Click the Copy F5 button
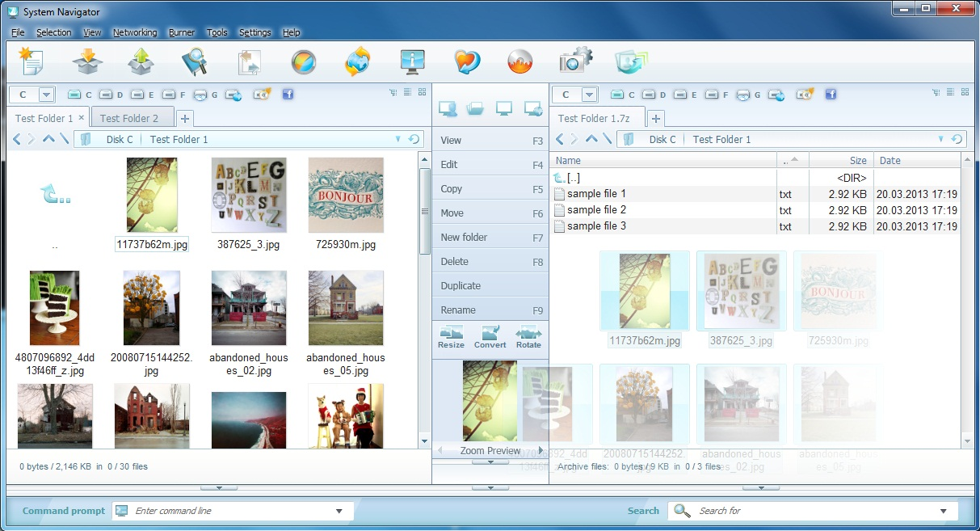Image resolution: width=980 pixels, height=531 pixels. tap(490, 188)
